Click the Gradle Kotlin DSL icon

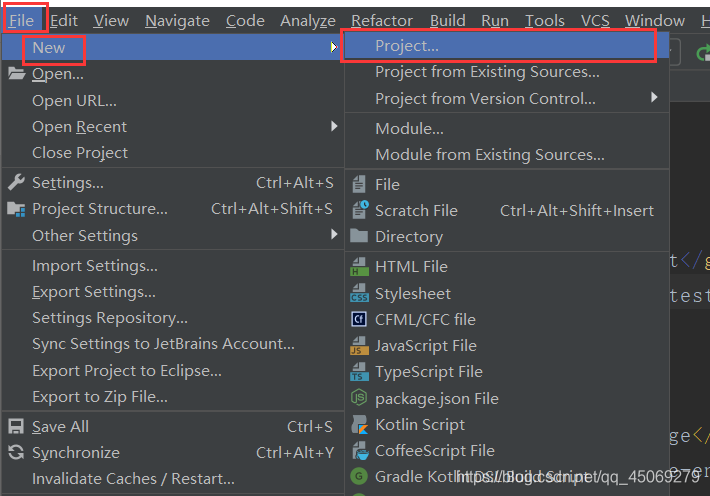[x=359, y=477]
